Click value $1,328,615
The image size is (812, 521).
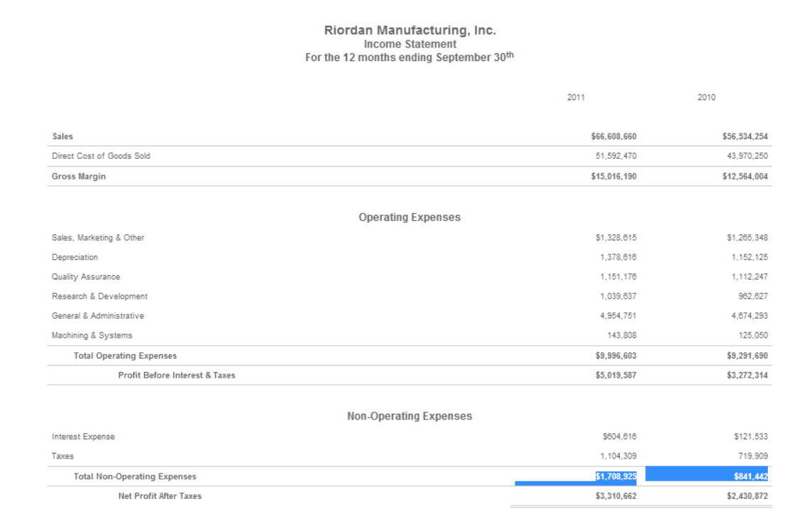615,238
